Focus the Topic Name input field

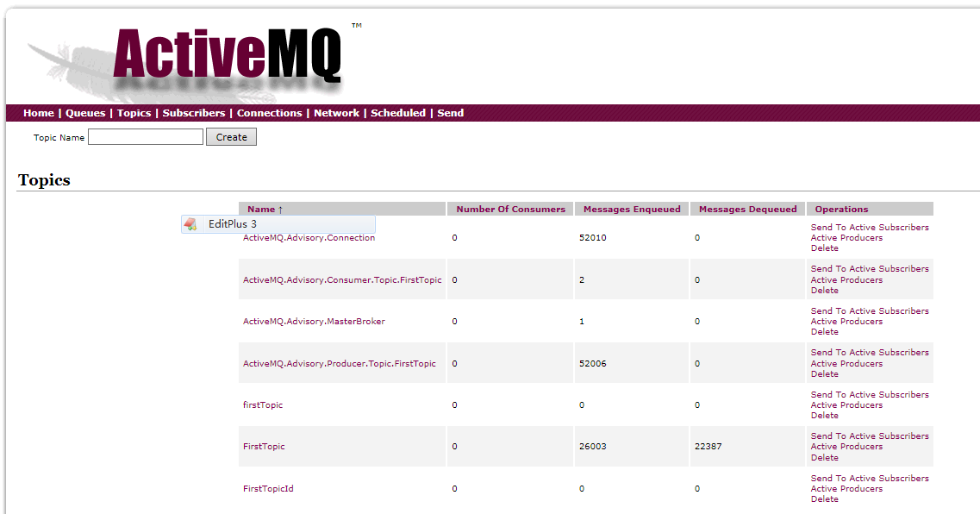pos(146,137)
